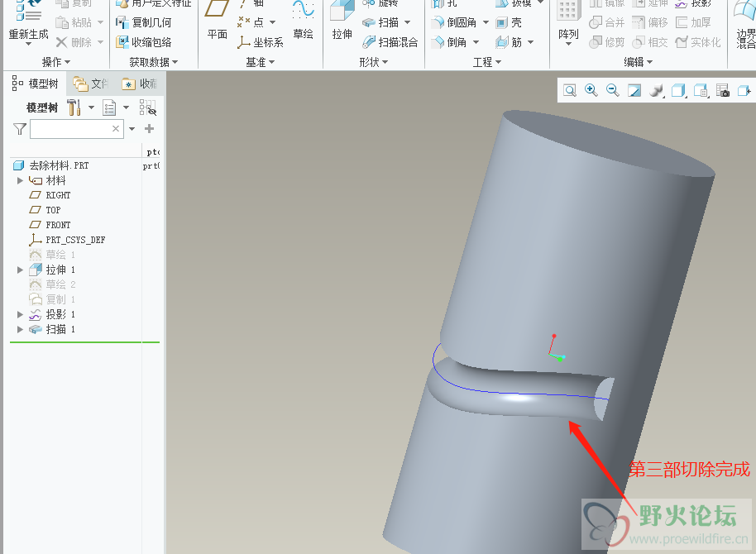Expand the 投影 1 tree node
756x554 pixels.
tap(20, 315)
